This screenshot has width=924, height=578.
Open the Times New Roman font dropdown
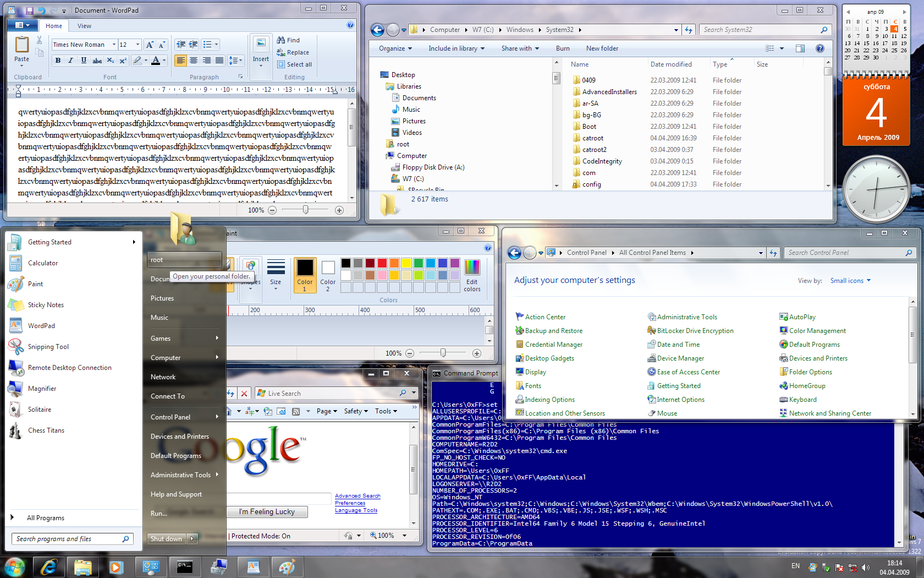pyautogui.click(x=114, y=45)
